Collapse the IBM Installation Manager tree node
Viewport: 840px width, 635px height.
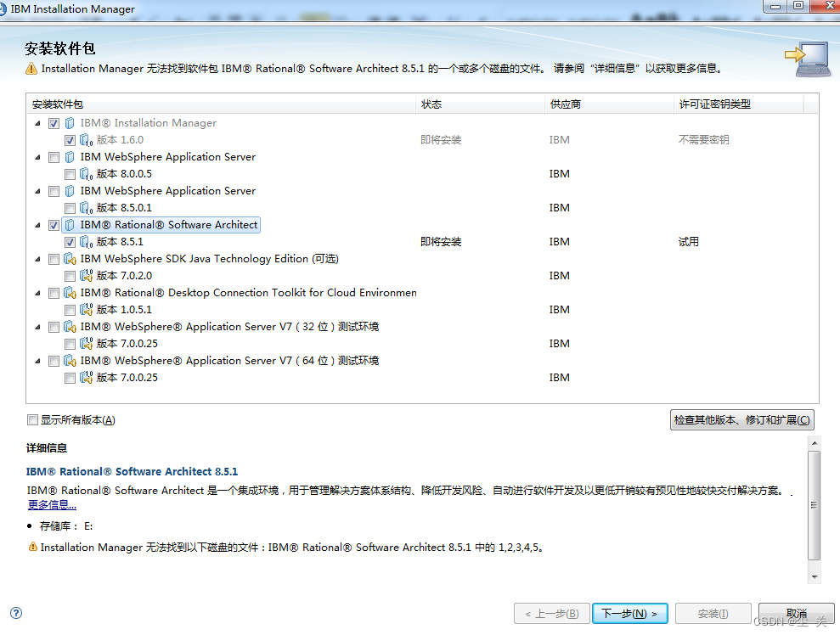[x=37, y=122]
